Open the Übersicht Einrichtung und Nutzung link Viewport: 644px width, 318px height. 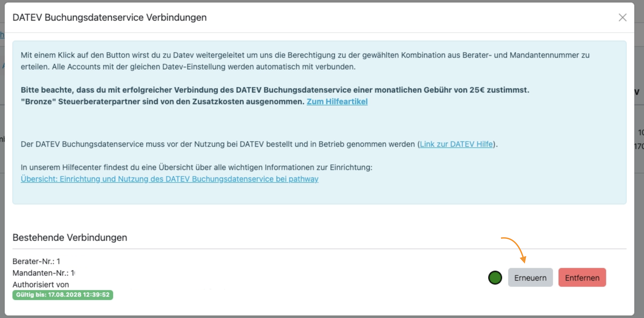(x=170, y=179)
